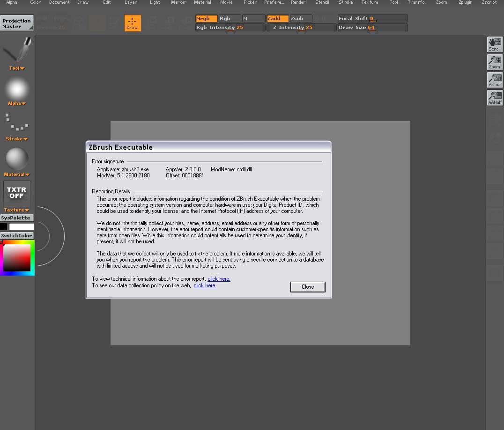
Task: Toggle the M material mode button
Action: 253,19
